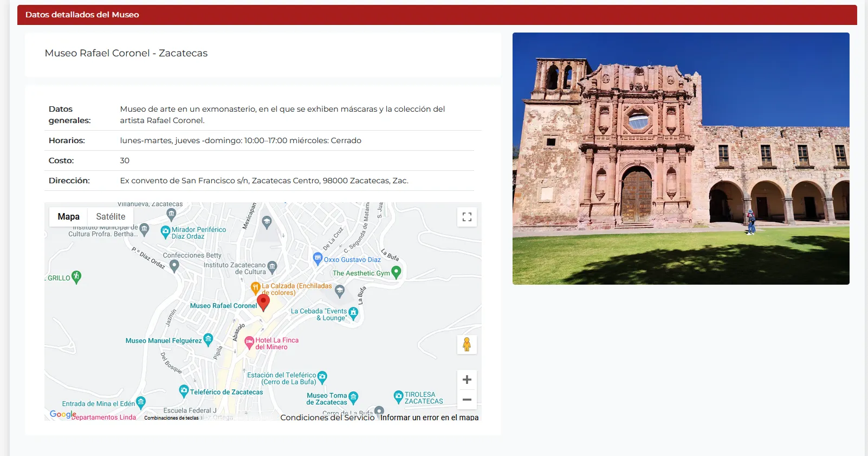Open the Google logo on the map
The image size is (868, 456).
click(63, 414)
